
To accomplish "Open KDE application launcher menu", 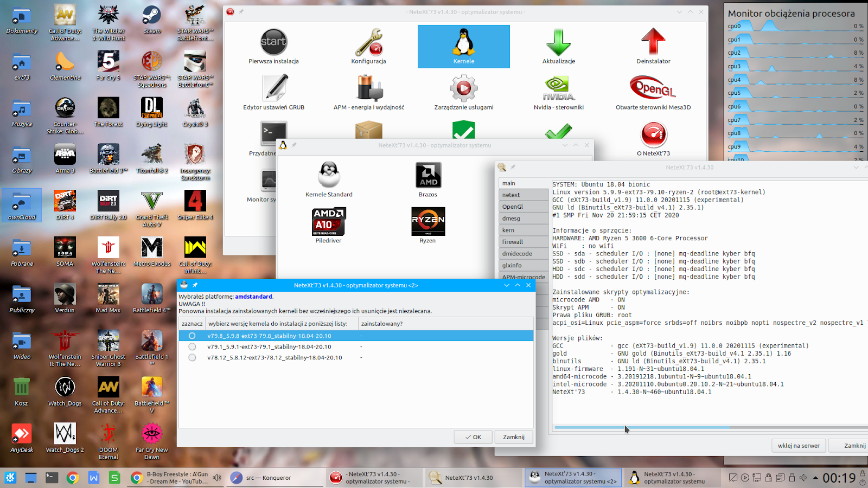I will pos(10,478).
